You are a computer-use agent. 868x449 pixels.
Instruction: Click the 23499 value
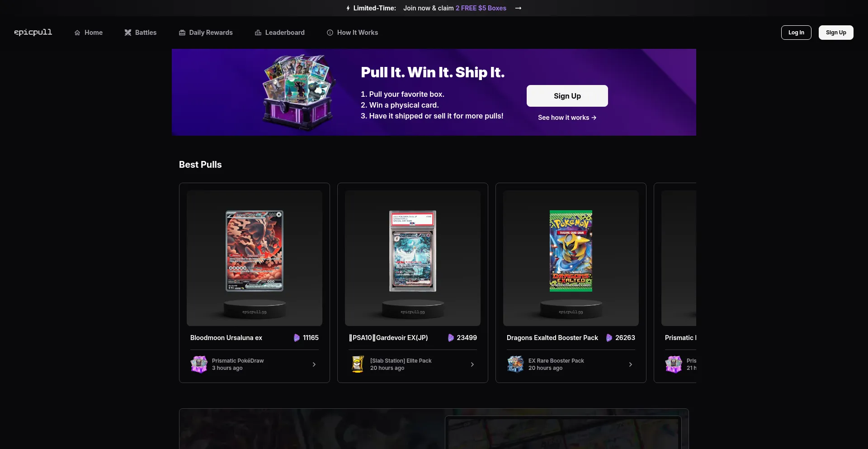(x=467, y=338)
